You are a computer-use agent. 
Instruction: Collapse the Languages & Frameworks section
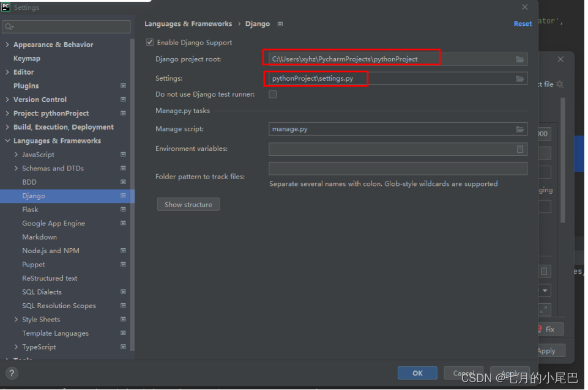(7, 141)
